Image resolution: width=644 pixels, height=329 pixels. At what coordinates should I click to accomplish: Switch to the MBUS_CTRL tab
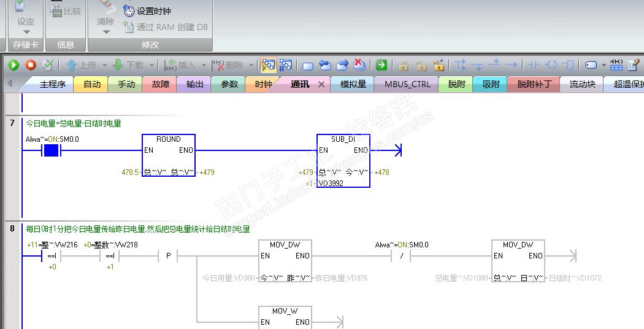[x=407, y=84]
